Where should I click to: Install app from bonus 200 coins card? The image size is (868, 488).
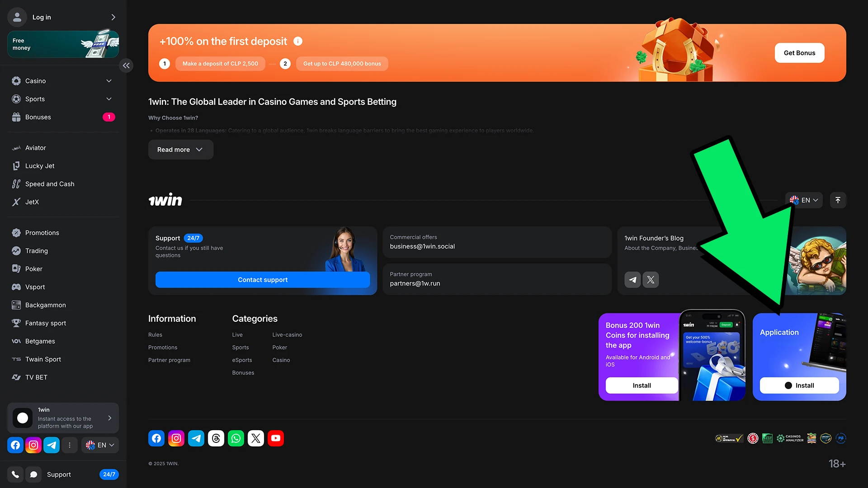[x=642, y=385]
